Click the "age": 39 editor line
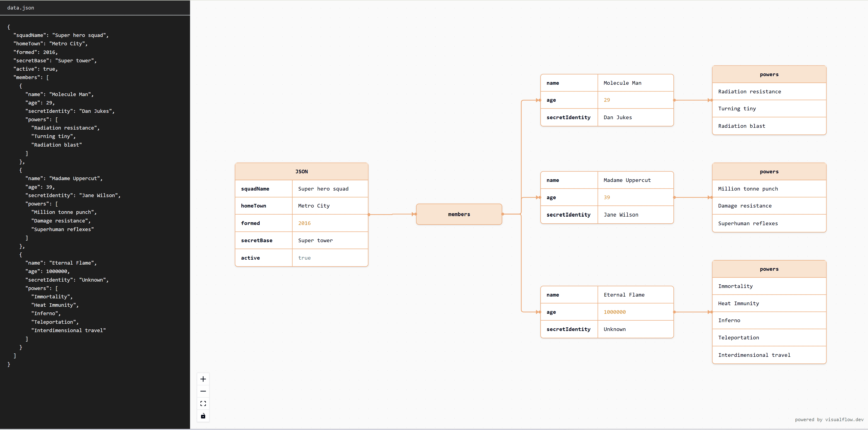Screen dimensions: 868x430 point(40,187)
